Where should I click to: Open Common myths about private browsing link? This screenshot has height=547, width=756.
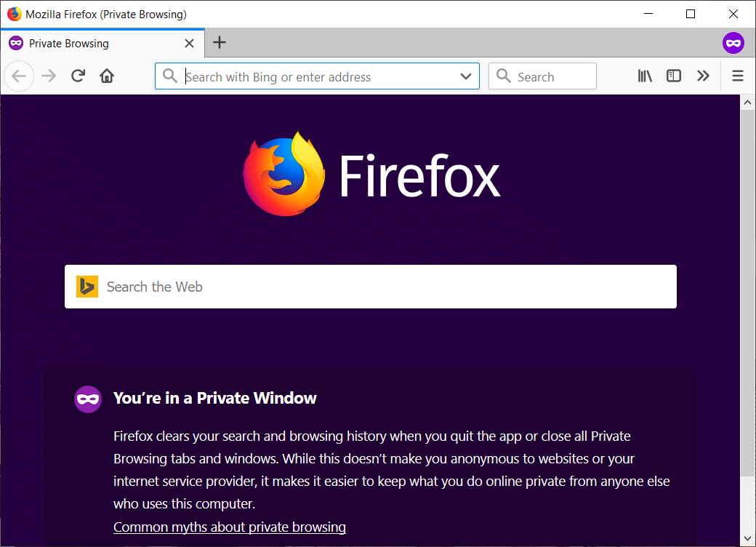click(x=230, y=527)
